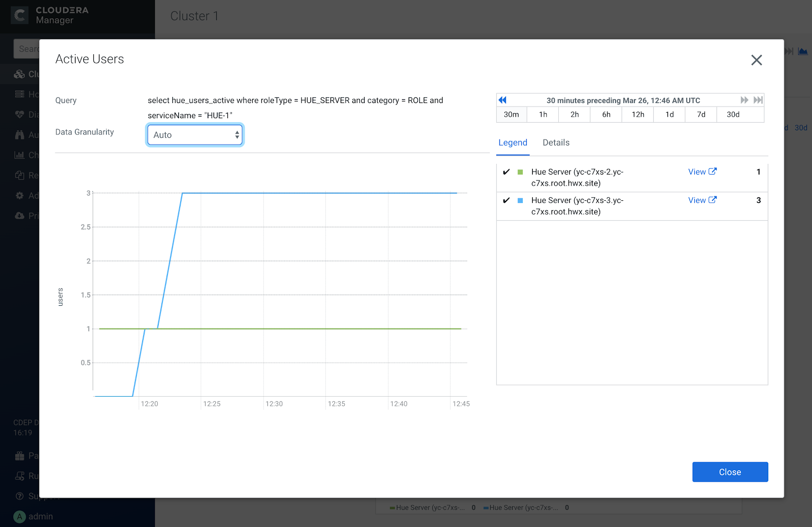Toggle checkmark for yc-c7xs-3 Hue Server series
The image size is (812, 527).
[506, 200]
